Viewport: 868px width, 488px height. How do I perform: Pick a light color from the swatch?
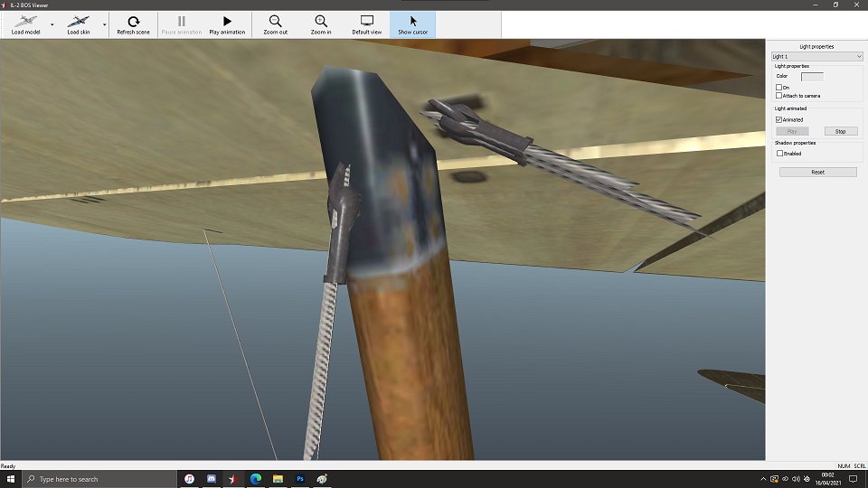click(x=812, y=77)
